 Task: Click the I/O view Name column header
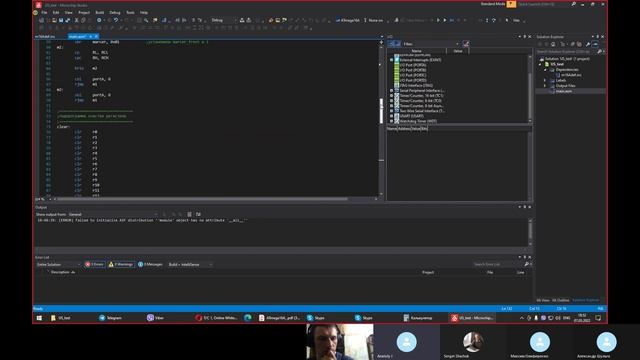click(x=416, y=51)
